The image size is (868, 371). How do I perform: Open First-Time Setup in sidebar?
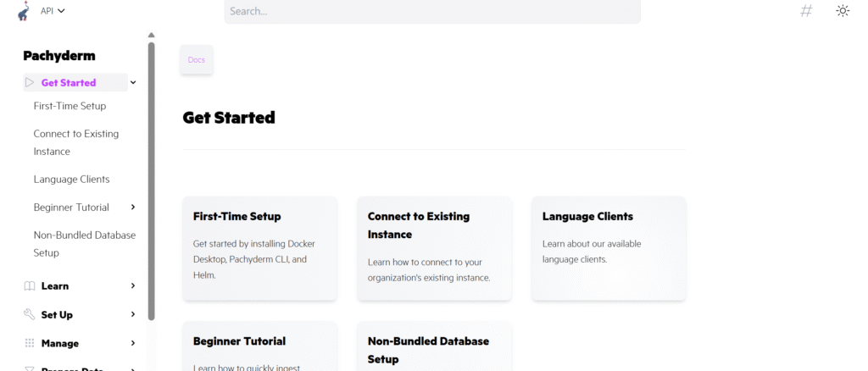(x=70, y=106)
